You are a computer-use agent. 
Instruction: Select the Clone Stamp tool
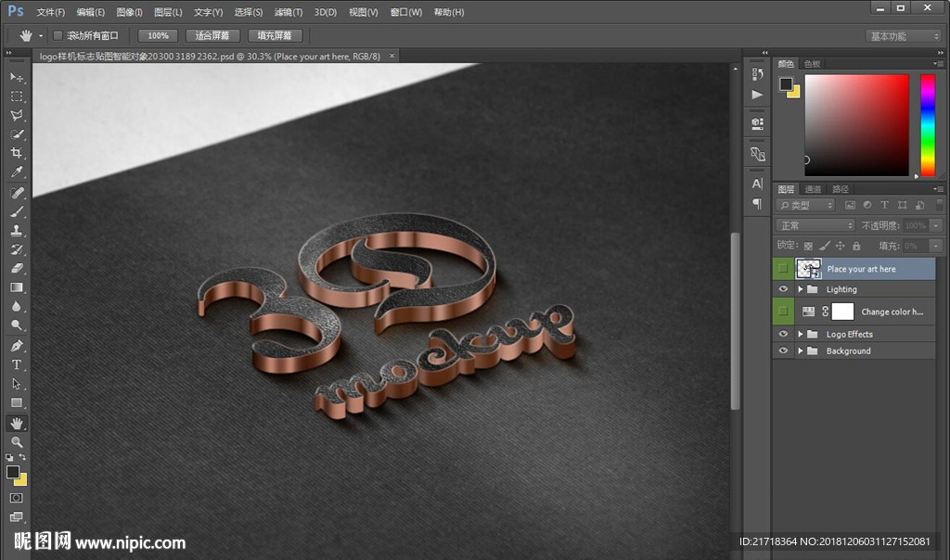[x=17, y=230]
